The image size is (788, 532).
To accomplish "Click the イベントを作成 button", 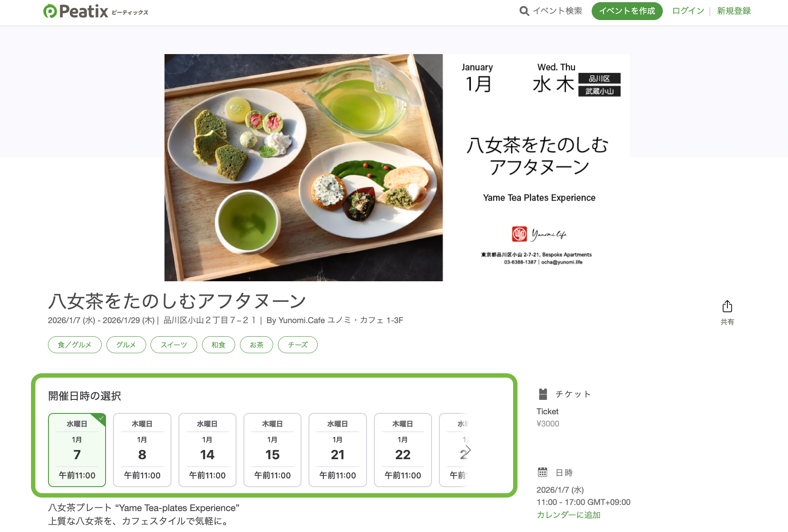I will (627, 11).
